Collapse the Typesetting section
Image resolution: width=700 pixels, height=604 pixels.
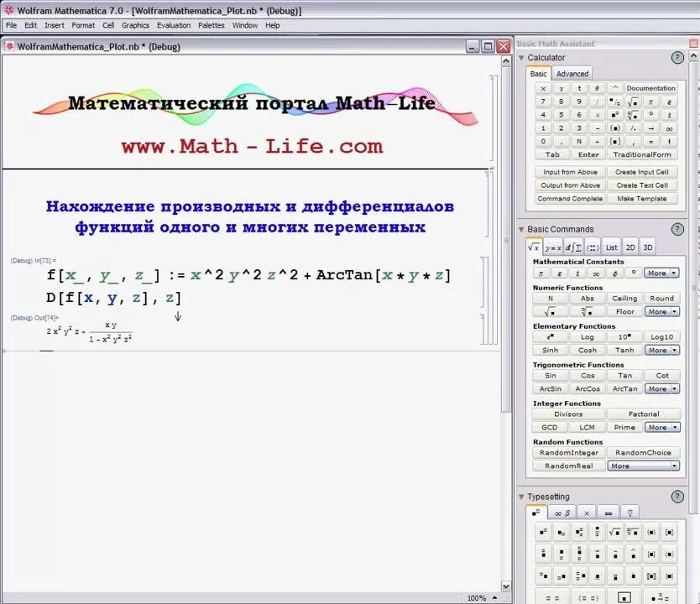click(x=521, y=497)
